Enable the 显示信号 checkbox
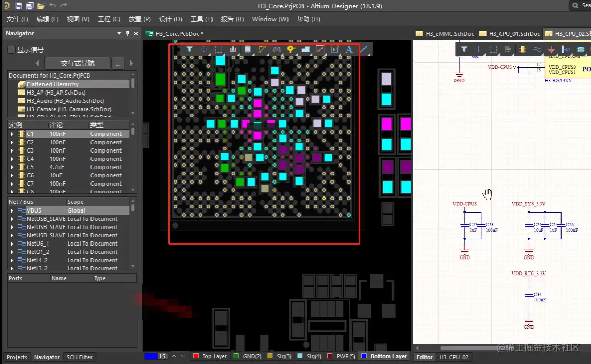This screenshot has height=364, width=591. click(11, 50)
